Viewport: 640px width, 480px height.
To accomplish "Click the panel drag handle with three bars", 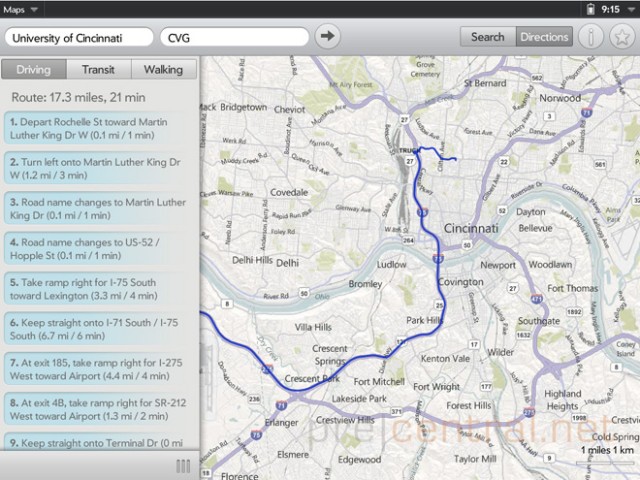I will [x=183, y=466].
